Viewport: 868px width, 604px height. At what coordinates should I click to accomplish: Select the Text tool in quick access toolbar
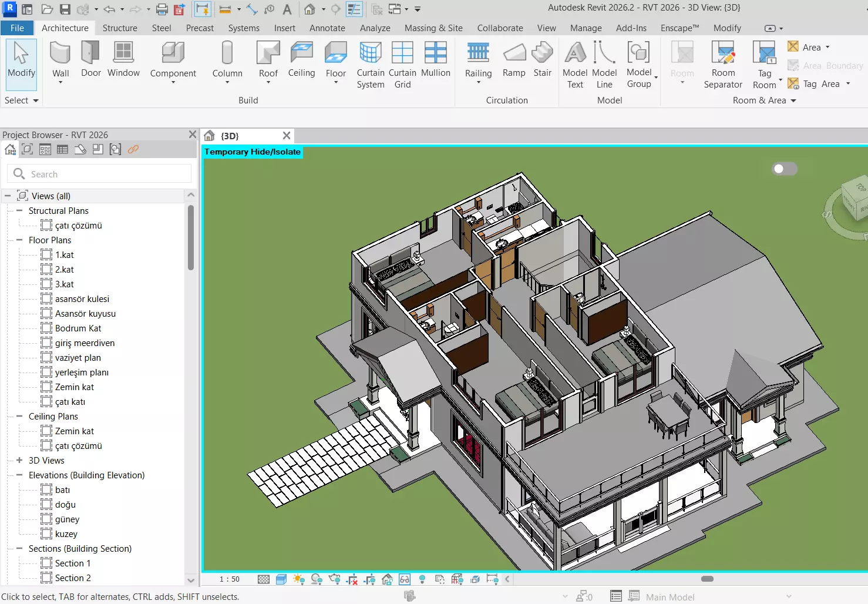pyautogui.click(x=287, y=9)
